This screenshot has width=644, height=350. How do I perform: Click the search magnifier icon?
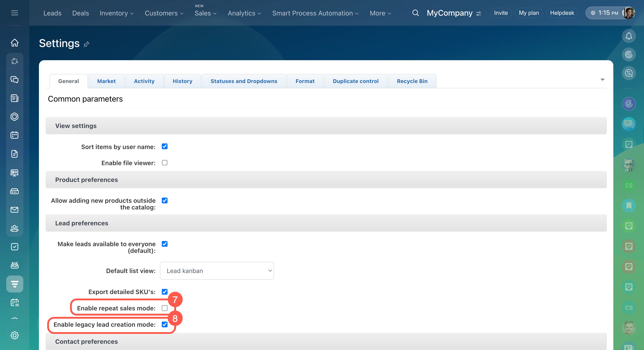[x=415, y=13]
